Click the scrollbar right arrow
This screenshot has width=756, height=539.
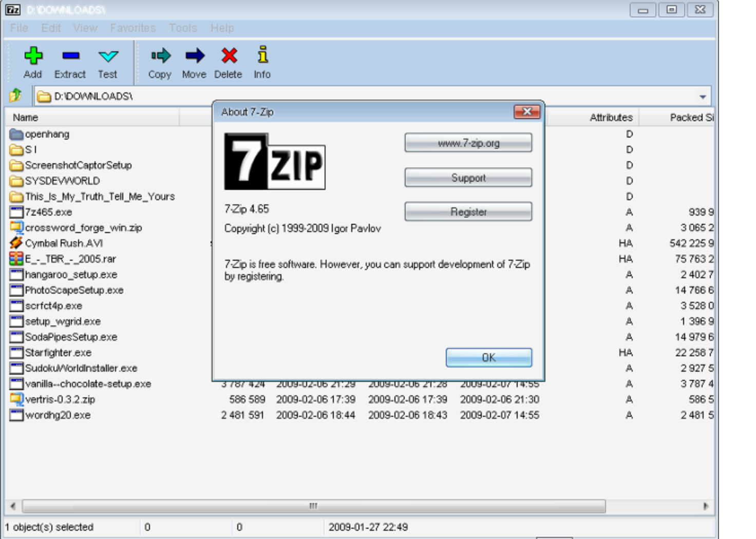point(706,506)
